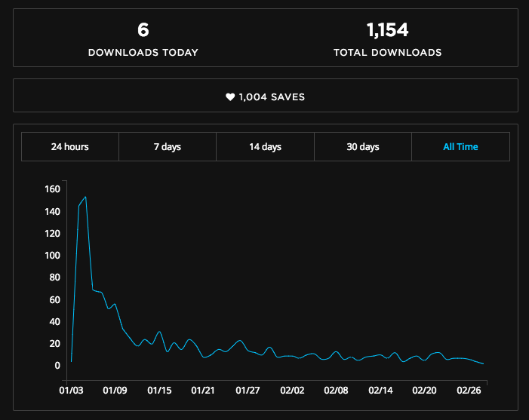529x420 pixels.
Task: Click the 01/09 x-axis date label
Action: [115, 391]
